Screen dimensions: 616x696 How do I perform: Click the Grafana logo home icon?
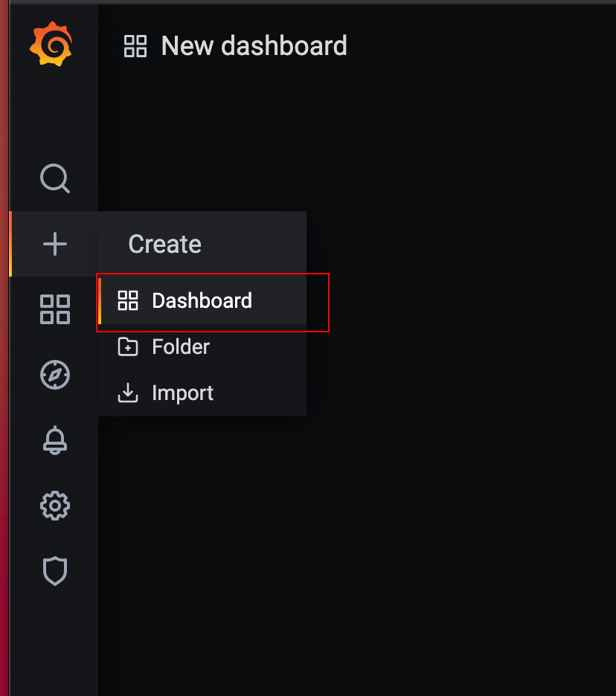coord(51,44)
